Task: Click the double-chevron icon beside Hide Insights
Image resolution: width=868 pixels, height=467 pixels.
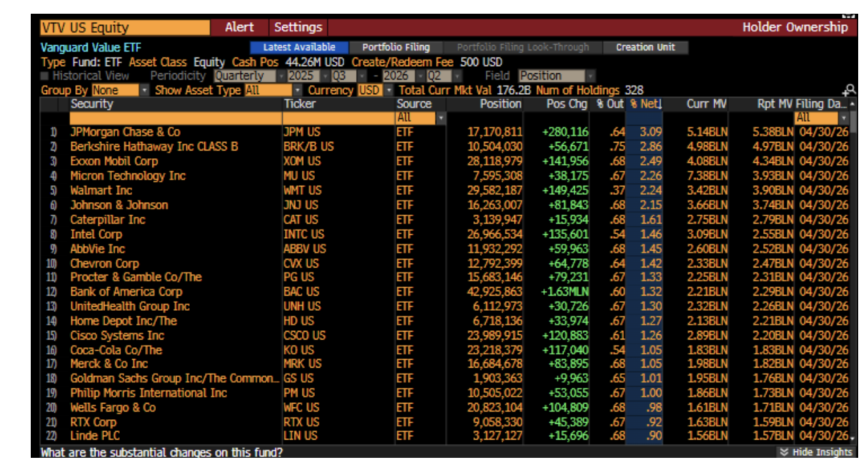Action: pyautogui.click(x=784, y=452)
